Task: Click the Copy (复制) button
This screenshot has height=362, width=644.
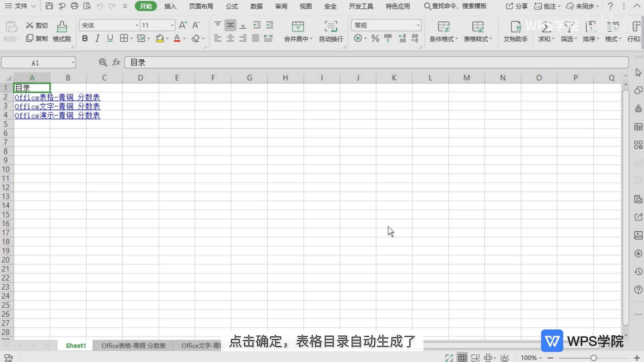Action: 37,38
